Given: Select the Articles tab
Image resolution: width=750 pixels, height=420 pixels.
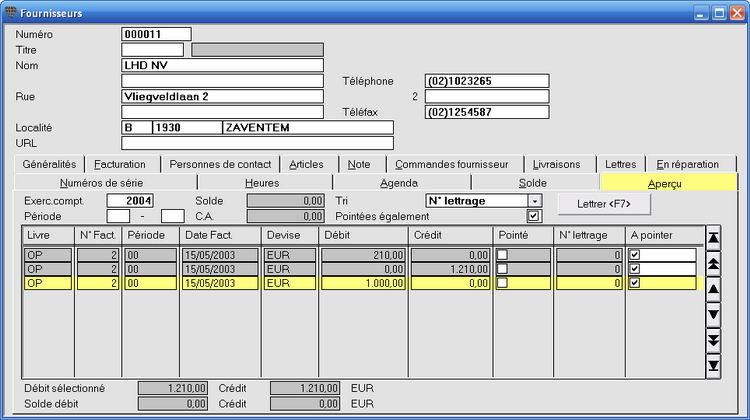Looking at the screenshot, I should 306,164.
